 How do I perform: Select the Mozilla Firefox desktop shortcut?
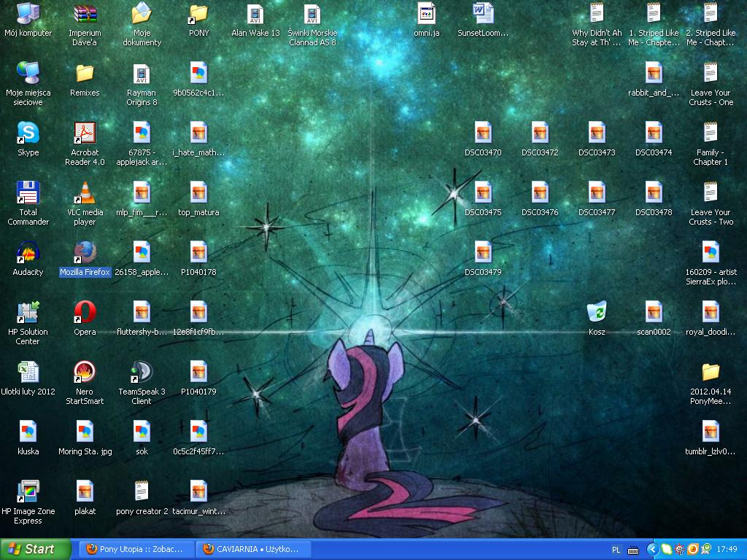point(85,253)
